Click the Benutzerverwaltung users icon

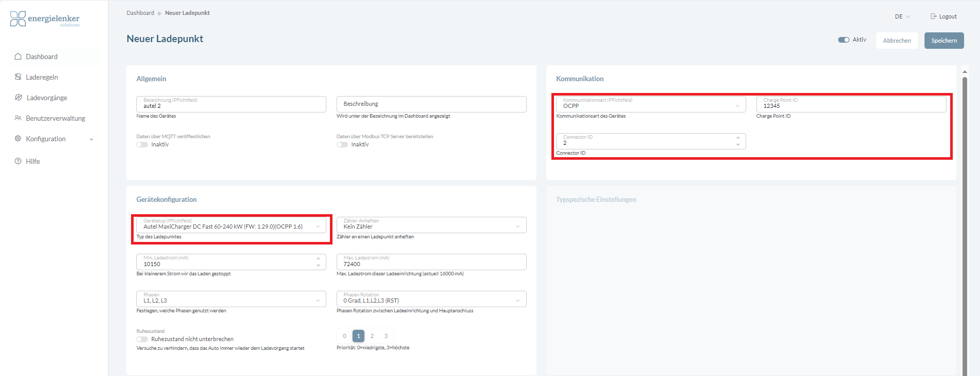[x=18, y=118]
